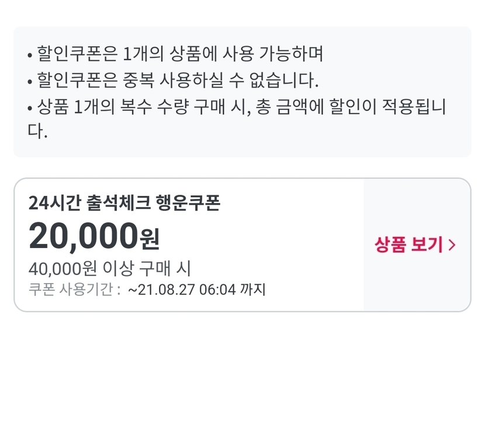
Task: Click the expiry date '~21.08.27 06:04'
Action: 182,290
